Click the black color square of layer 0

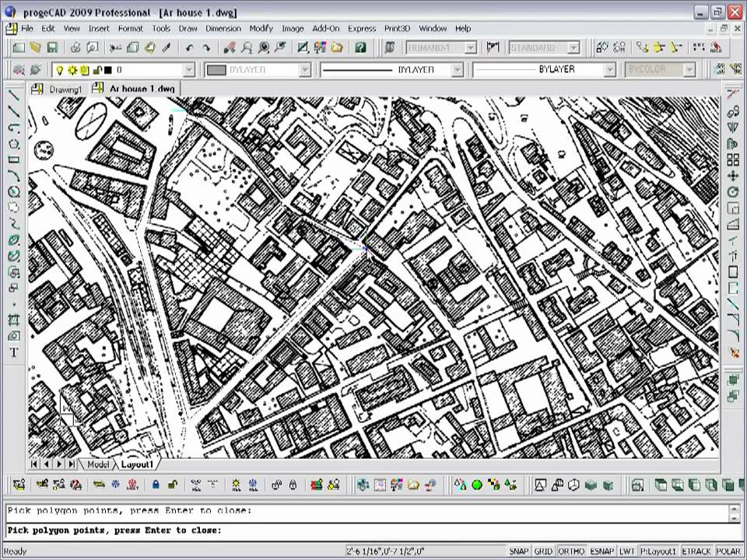tap(108, 70)
